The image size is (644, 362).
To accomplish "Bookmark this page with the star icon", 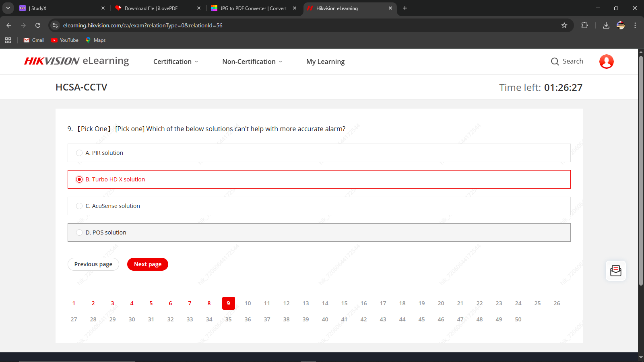I will point(564,25).
